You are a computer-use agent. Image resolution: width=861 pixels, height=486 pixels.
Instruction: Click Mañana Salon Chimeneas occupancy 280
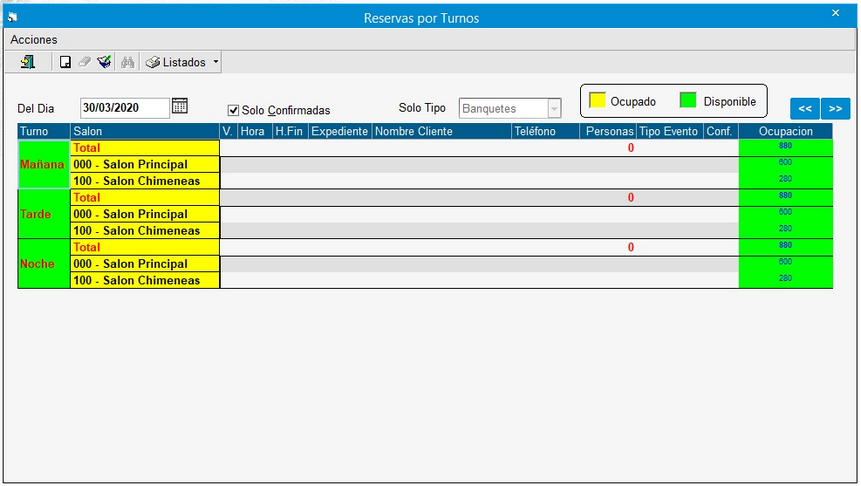[x=786, y=181]
